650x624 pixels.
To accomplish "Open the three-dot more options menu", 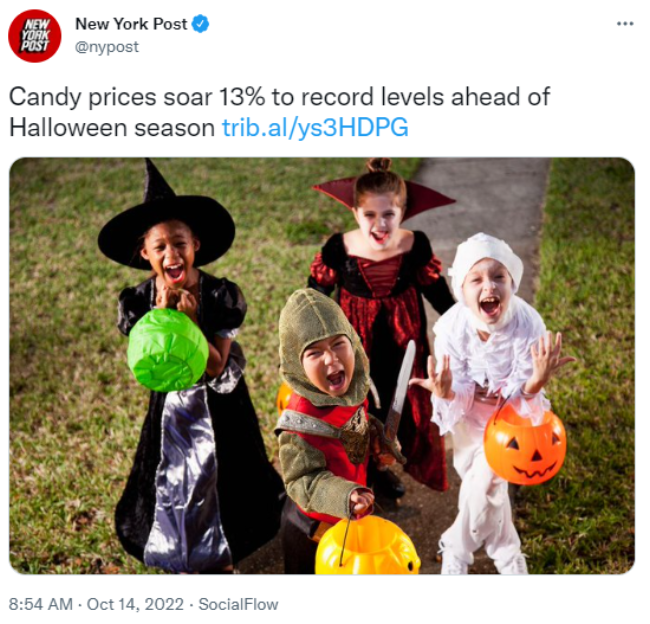I will 625,24.
